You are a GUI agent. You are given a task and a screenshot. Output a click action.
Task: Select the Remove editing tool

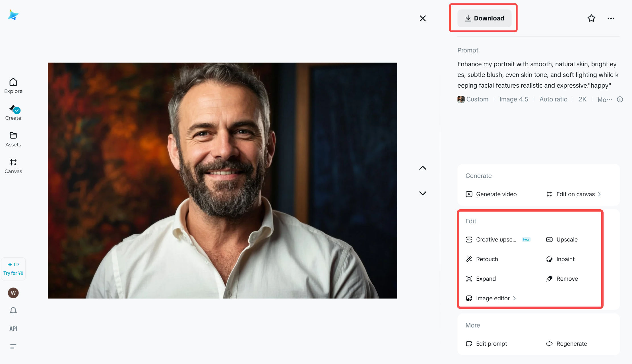(x=567, y=278)
